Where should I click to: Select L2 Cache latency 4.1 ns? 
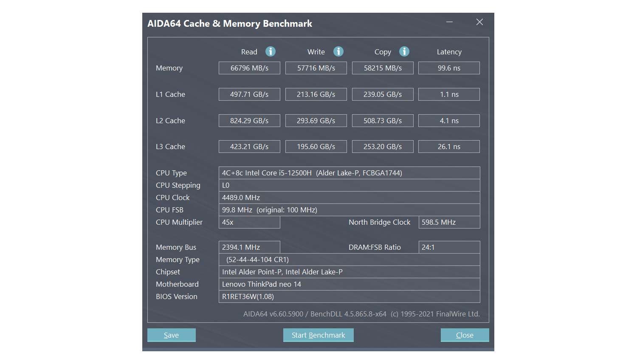[x=449, y=121]
